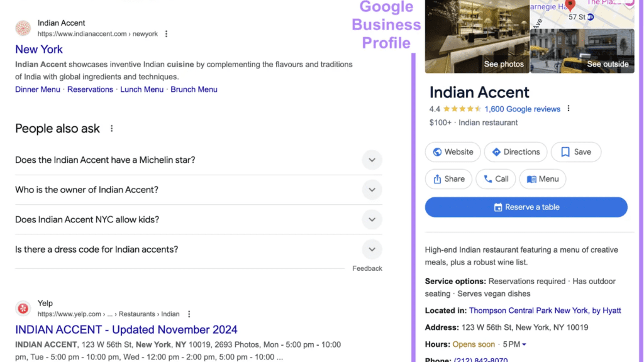Open People also ask options menu
The image size is (644, 362).
tap(112, 129)
